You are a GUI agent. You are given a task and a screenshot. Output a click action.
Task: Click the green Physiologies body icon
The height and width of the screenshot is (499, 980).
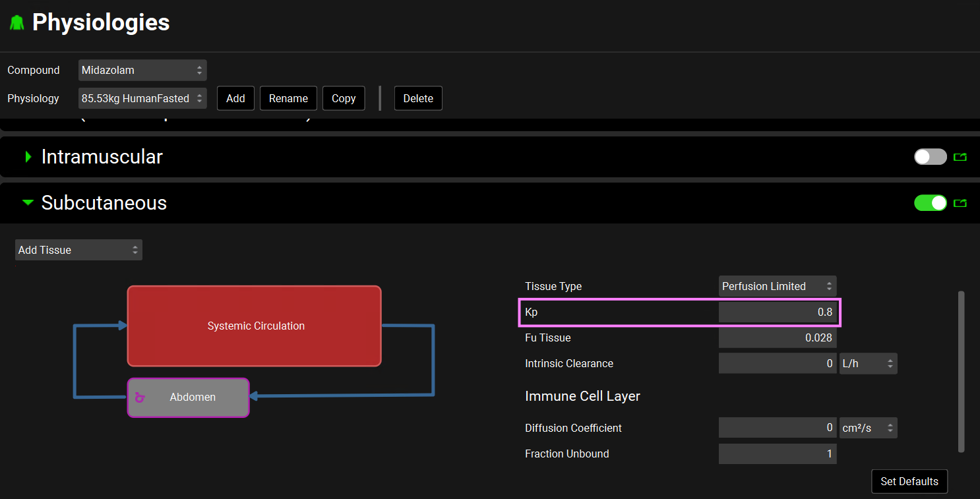coord(16,23)
